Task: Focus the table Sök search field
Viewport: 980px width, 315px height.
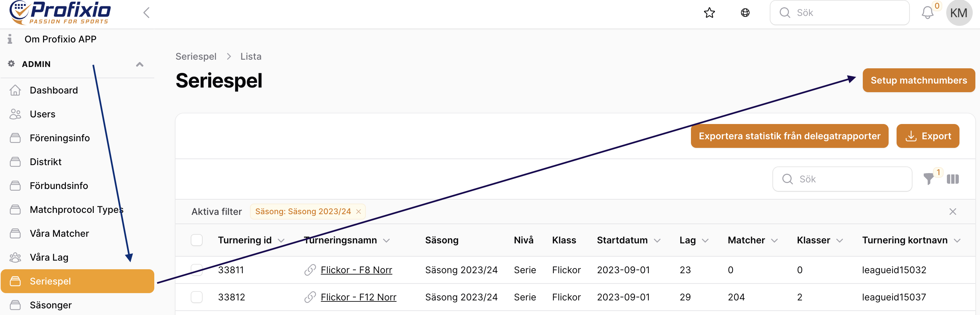Action: [x=842, y=179]
